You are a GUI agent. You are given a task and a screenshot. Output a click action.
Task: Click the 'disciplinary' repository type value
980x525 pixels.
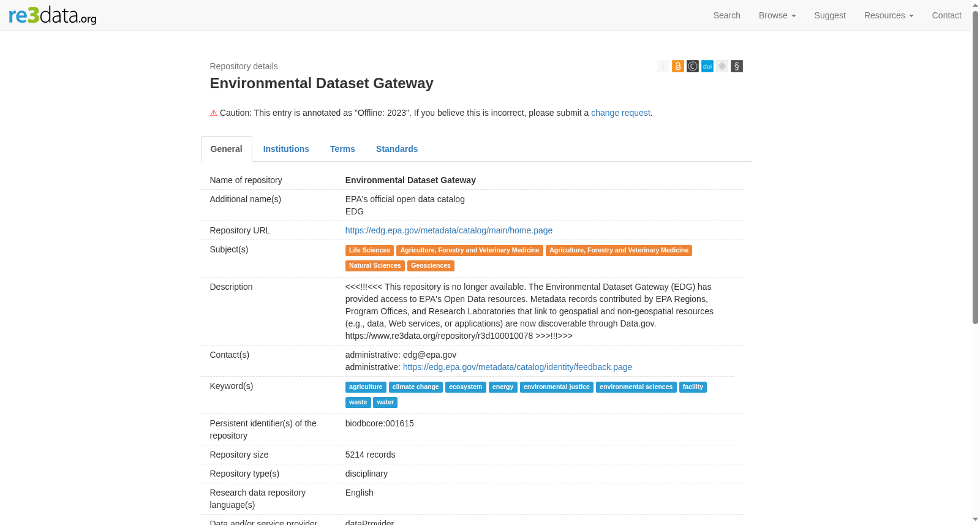pos(366,474)
